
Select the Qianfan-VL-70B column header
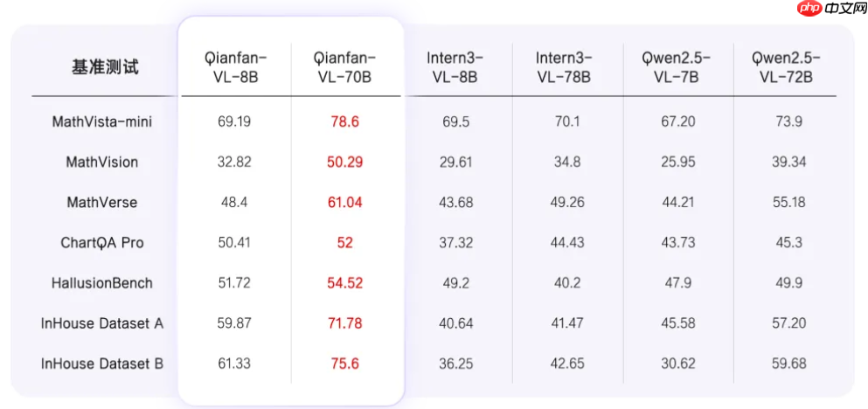click(x=344, y=67)
